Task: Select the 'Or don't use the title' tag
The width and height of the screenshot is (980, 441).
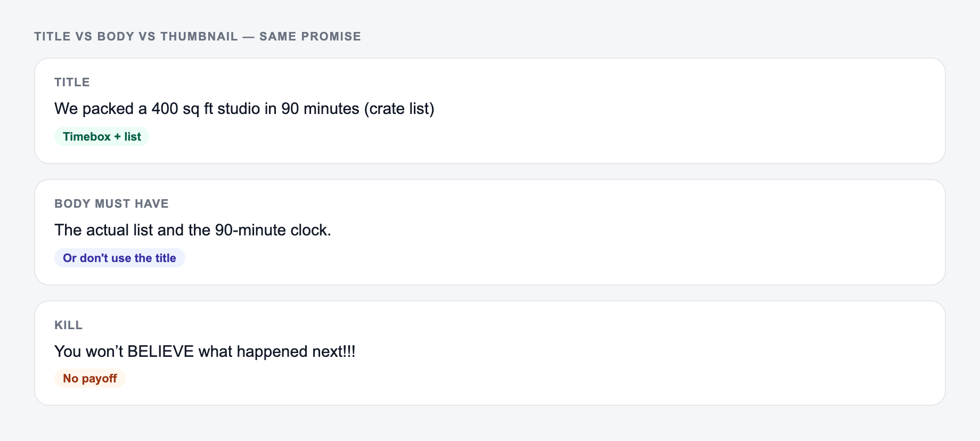Action: click(119, 258)
